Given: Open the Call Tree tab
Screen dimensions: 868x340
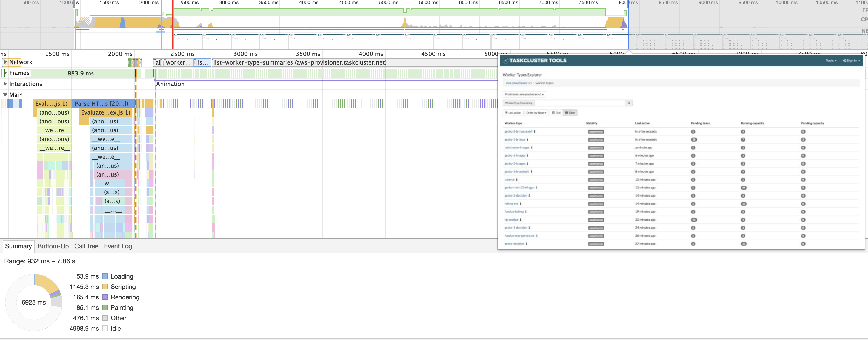Looking at the screenshot, I should pos(86,246).
